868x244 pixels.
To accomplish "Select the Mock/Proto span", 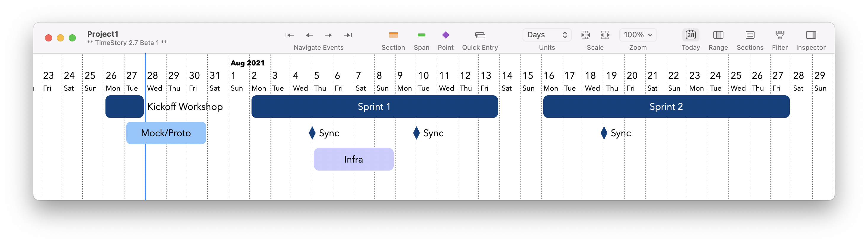I will (x=166, y=133).
